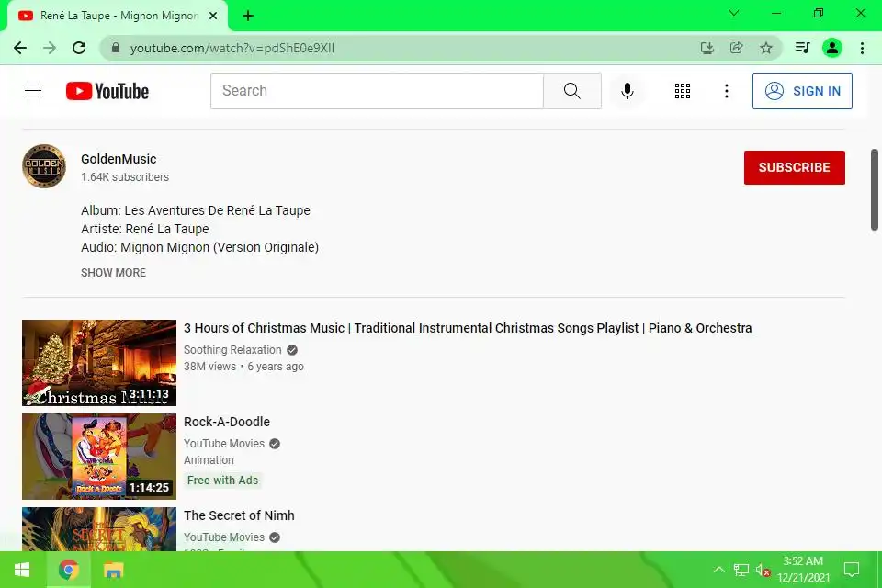Open The Secret of Nimh title
882x588 pixels.
tap(239, 515)
